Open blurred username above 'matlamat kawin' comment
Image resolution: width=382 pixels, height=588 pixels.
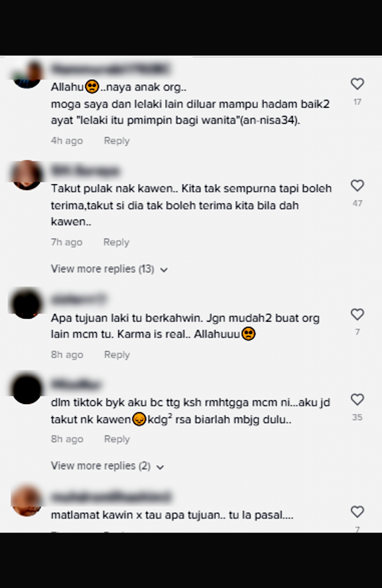(111, 497)
